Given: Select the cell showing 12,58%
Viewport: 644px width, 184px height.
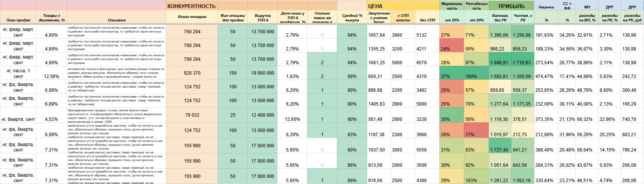Looking at the screenshot, I should click(51, 73).
